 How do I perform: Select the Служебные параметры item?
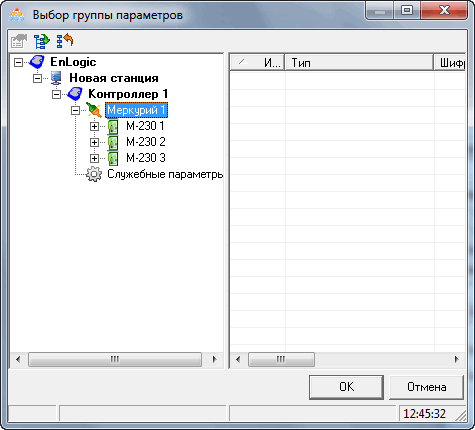click(165, 174)
